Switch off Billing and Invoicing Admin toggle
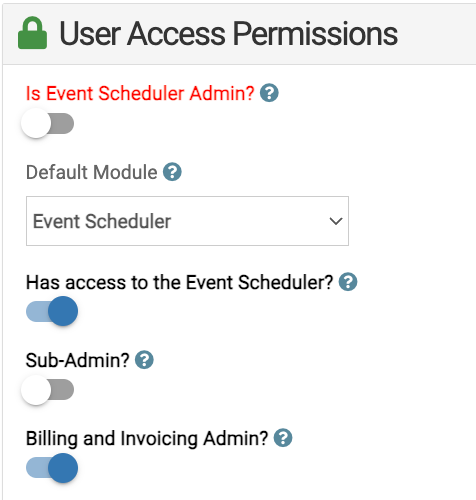The height and width of the screenshot is (500, 476). pos(52,468)
